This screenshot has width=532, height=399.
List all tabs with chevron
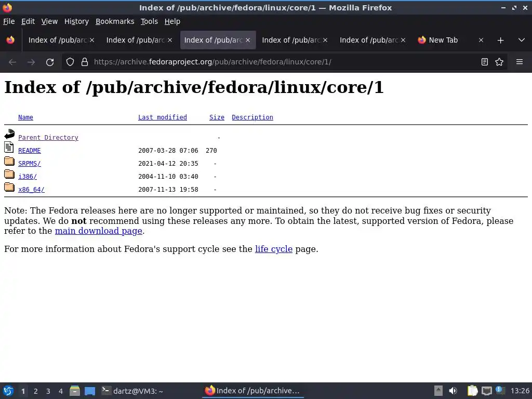pos(522,40)
